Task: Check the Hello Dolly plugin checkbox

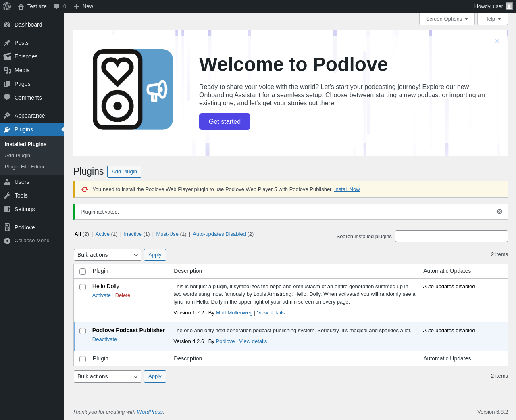Action: (x=83, y=287)
